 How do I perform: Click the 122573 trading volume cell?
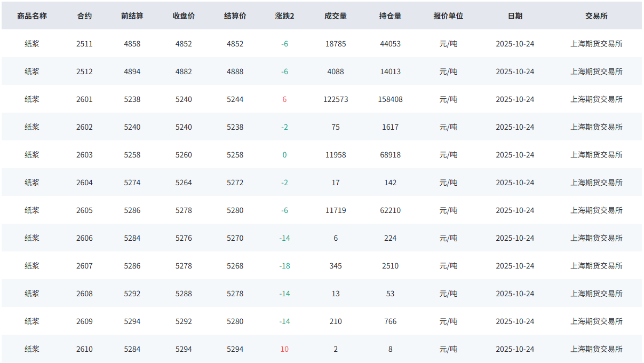click(336, 99)
